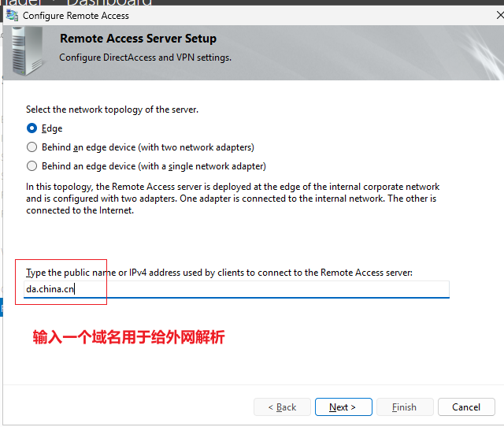
Task: Focus the public name or IPv4 address field
Action: [x=236, y=289]
